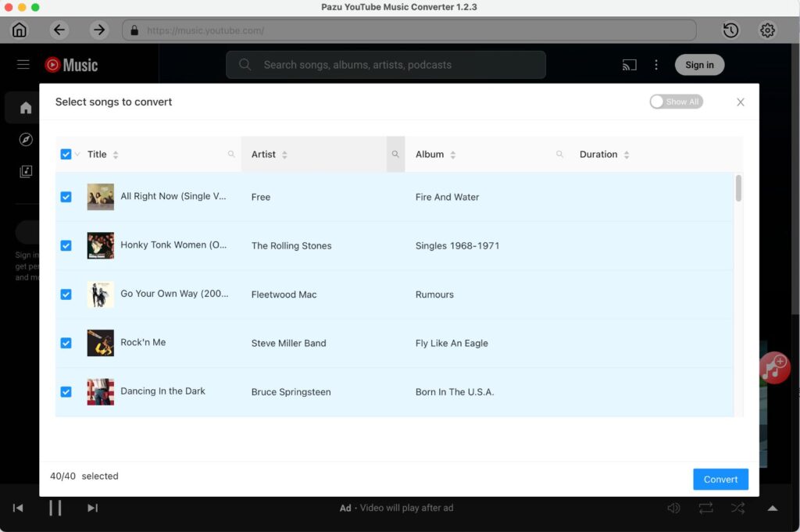Screen dimensions: 800x532
Task: Open the Explore icon in the sidebar
Action: click(x=24, y=140)
